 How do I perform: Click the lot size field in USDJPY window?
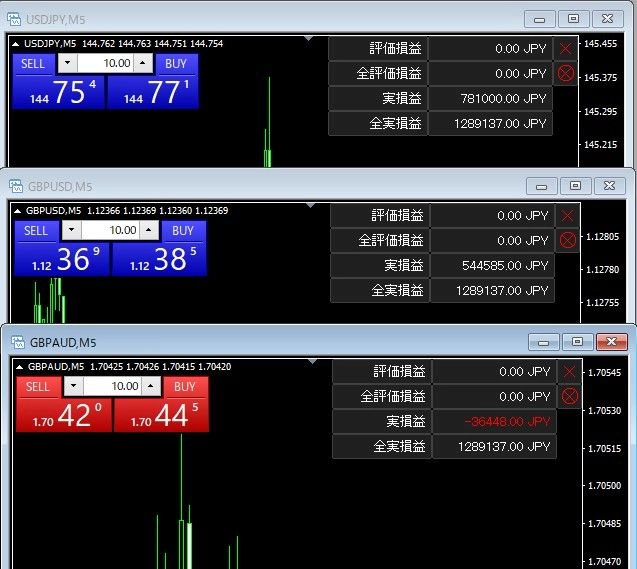[x=105, y=63]
